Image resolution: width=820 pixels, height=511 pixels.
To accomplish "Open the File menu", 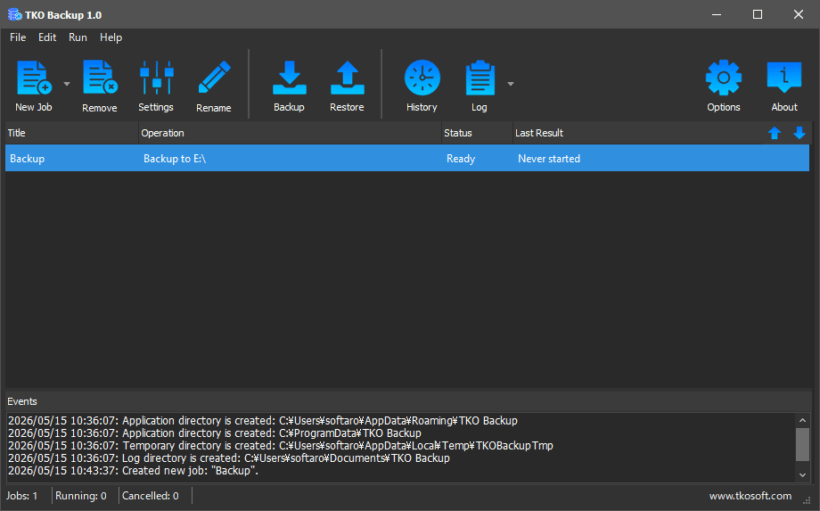I will pos(17,37).
